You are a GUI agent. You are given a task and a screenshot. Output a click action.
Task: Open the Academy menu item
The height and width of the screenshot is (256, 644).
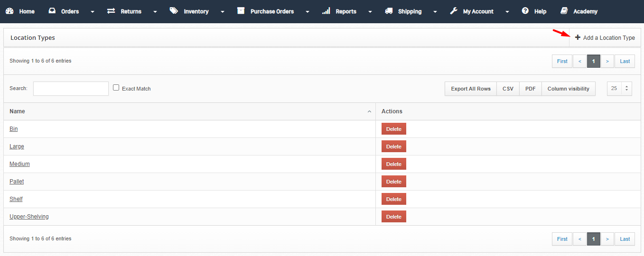tap(579, 11)
